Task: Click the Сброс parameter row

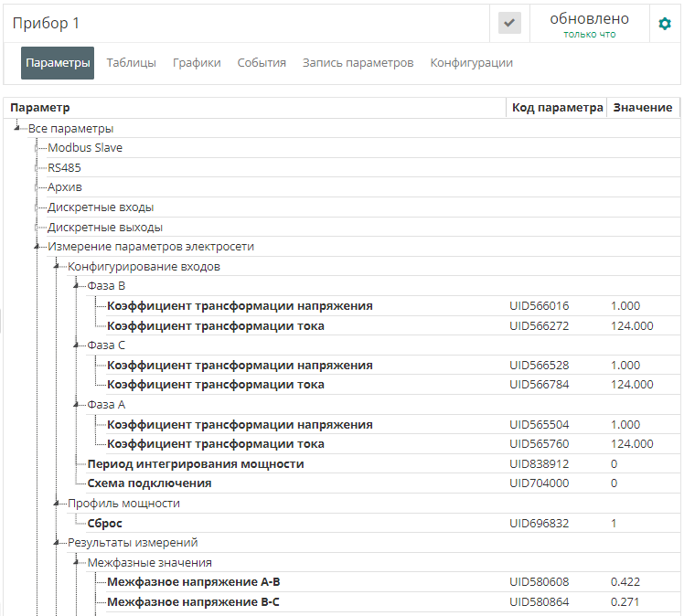Action: coord(104,524)
